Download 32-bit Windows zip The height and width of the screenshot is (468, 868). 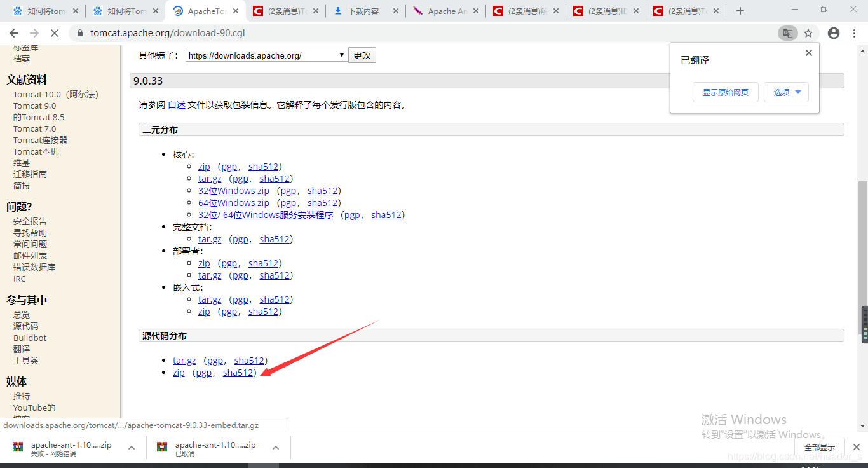click(234, 191)
